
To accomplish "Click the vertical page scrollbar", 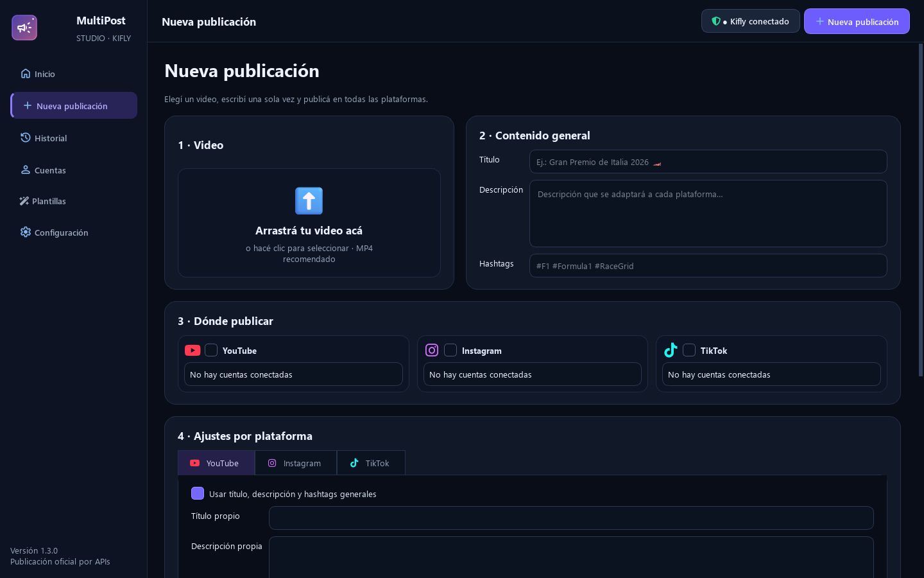I will 921,210.
